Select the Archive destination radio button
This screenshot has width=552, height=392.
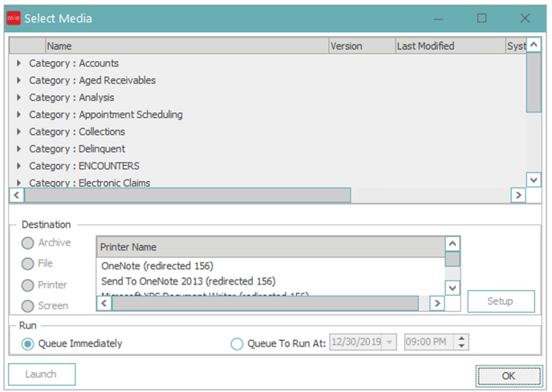click(x=28, y=243)
